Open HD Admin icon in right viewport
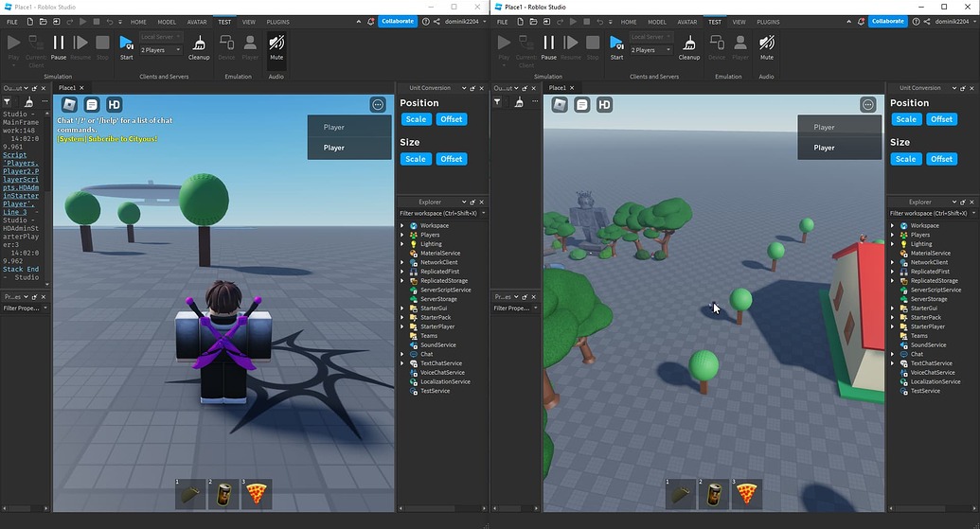This screenshot has width=980, height=529. [604, 104]
